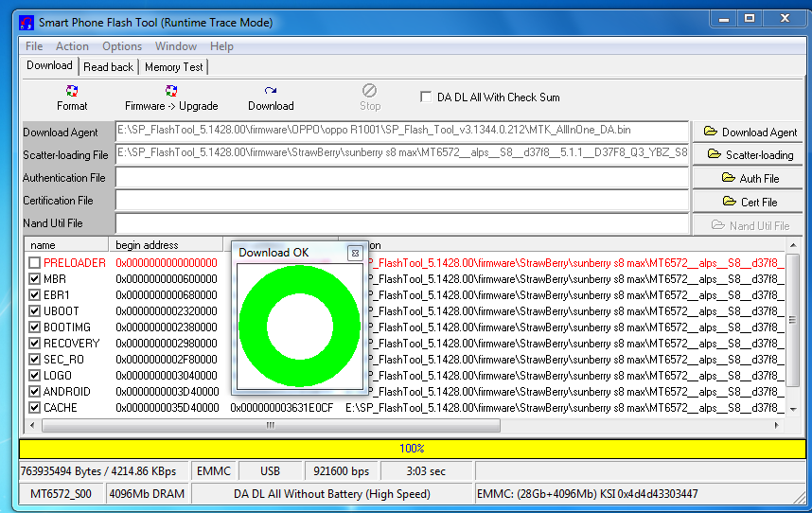Click the Download Agent path field
This screenshot has width=812, height=513.
402,131
